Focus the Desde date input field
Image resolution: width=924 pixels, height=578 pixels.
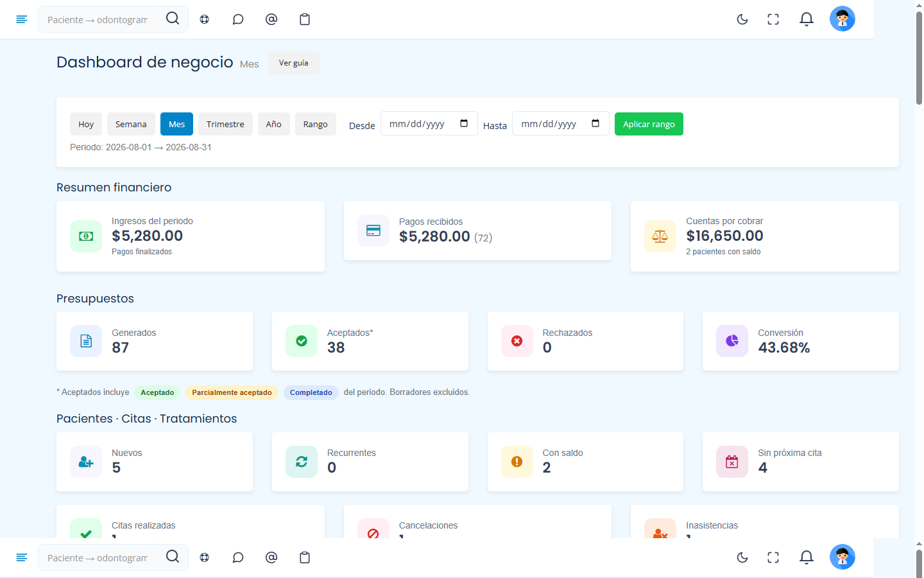point(429,123)
